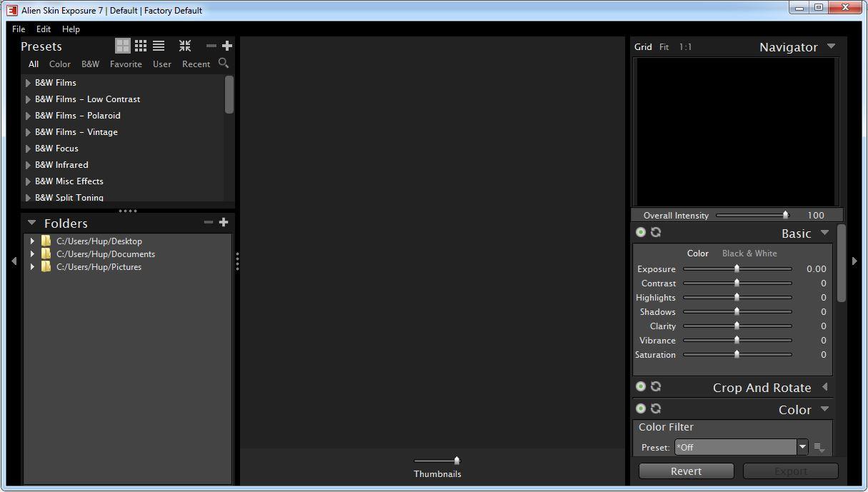Click the Overall Intensity slider handle
This screenshot has height=492, width=868.
785,215
